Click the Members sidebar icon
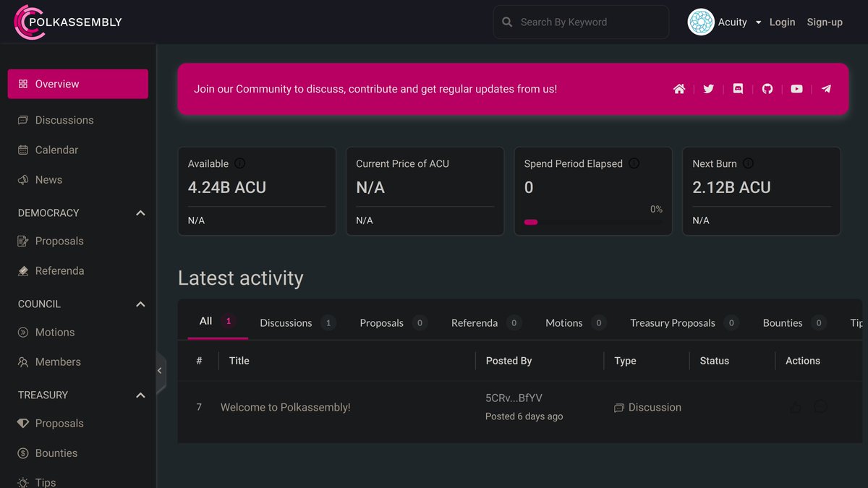 (x=23, y=362)
